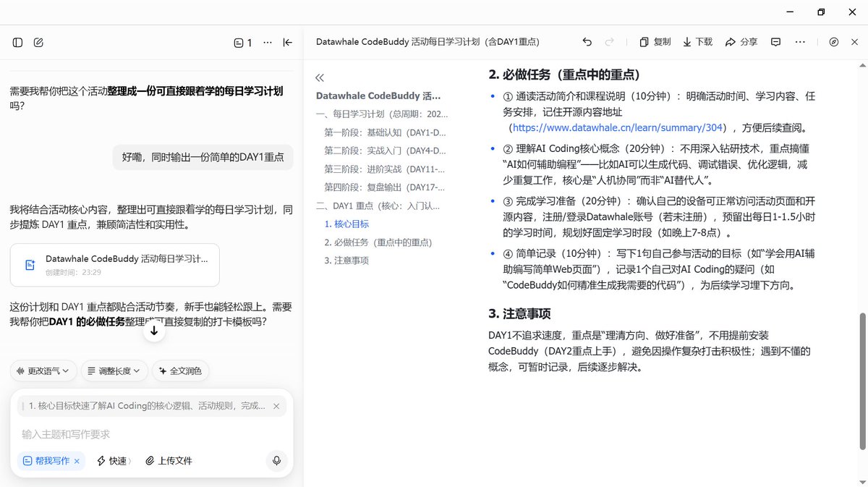Screen dimensions: 868x487
Task: Copy the document with the 复制 button
Action: pos(655,42)
